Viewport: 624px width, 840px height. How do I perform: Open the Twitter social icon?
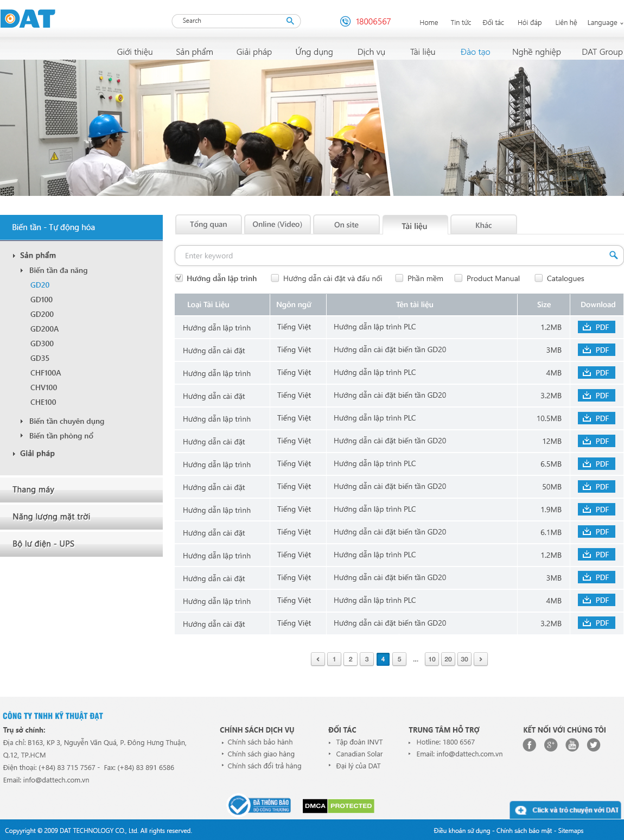pos(594,745)
